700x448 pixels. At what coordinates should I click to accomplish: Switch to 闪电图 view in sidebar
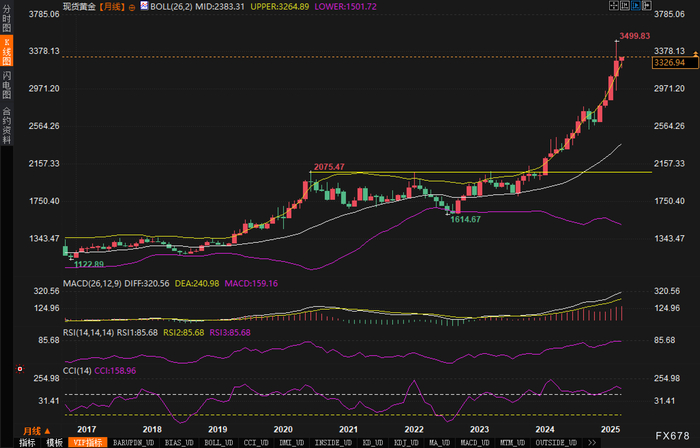(x=7, y=84)
